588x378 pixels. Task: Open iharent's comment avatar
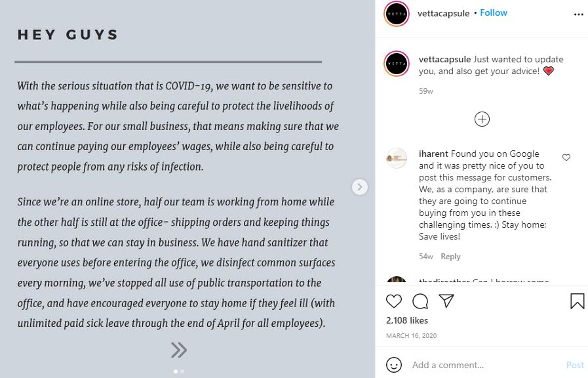(x=397, y=158)
